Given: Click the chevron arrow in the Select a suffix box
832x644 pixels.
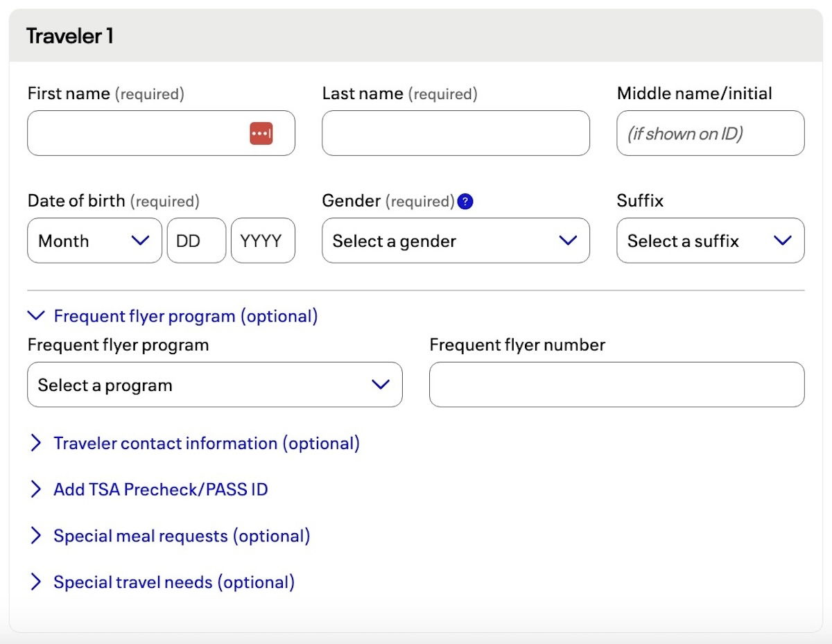Looking at the screenshot, I should (783, 241).
